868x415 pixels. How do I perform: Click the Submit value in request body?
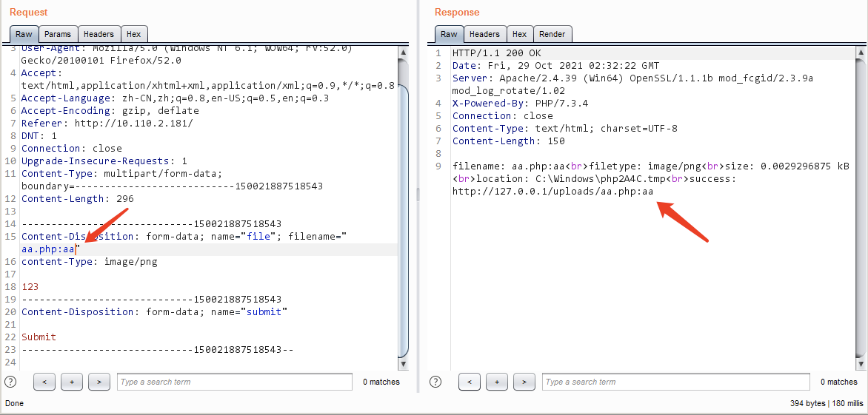[39, 337]
